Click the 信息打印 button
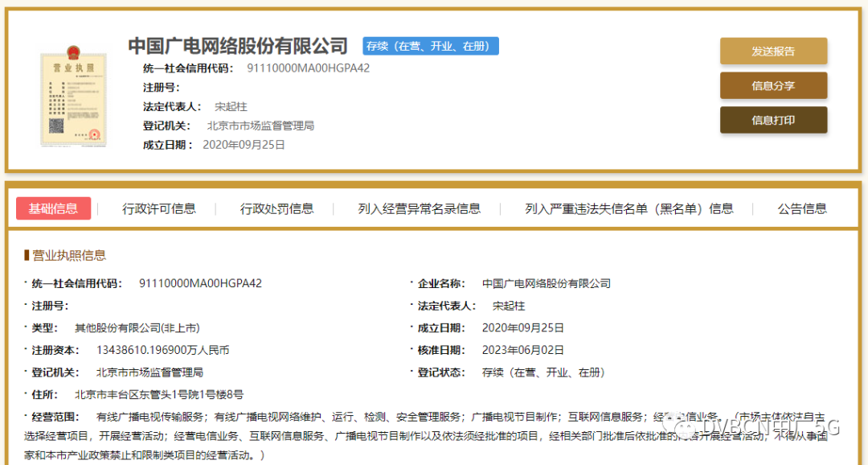868x465 pixels. (773, 120)
